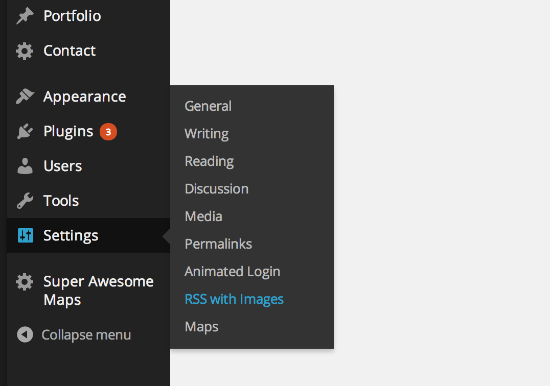
Task: Open Animated Login settings
Action: (232, 272)
